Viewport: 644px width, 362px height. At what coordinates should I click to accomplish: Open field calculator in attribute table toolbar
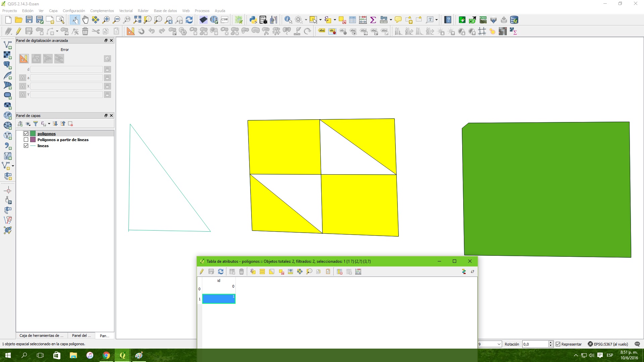(358, 271)
